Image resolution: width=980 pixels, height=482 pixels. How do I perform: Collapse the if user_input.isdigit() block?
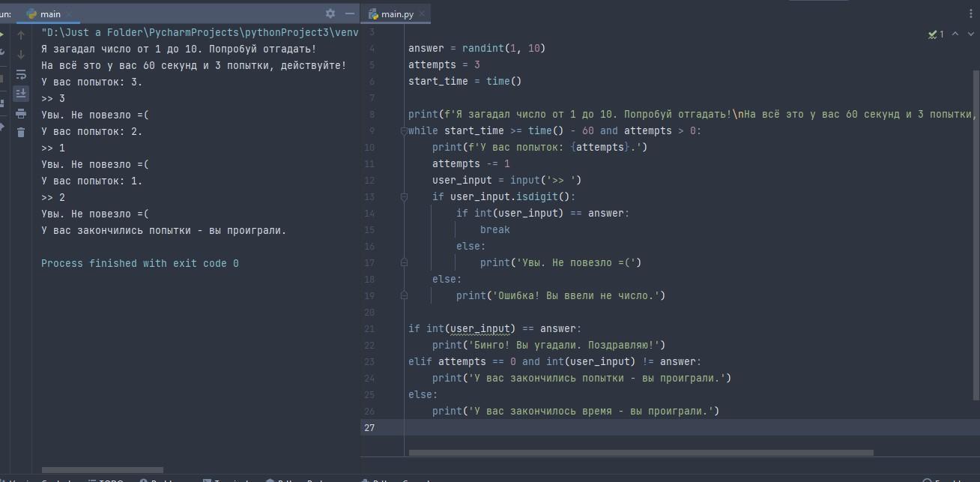coord(404,197)
